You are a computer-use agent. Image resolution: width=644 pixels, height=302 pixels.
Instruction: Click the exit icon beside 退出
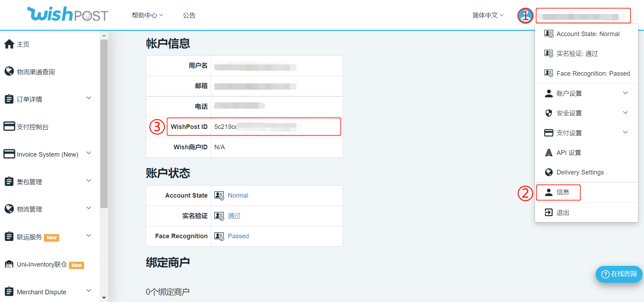(x=549, y=212)
